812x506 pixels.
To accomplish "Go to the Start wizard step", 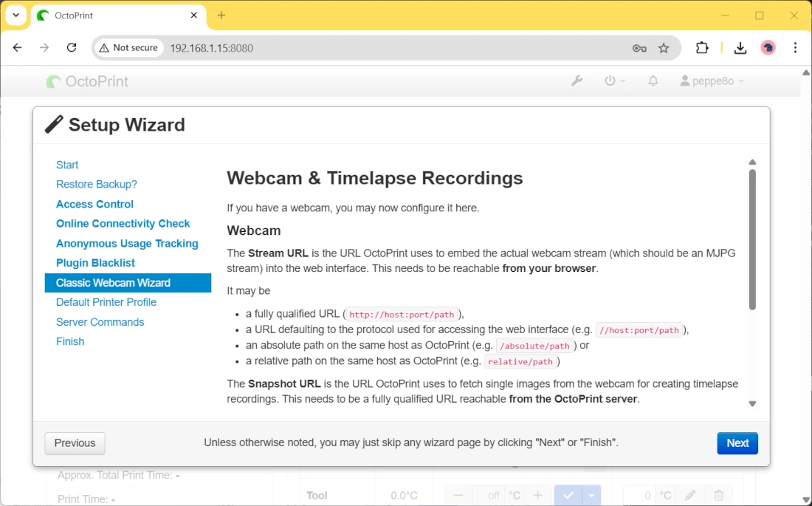I will click(67, 165).
